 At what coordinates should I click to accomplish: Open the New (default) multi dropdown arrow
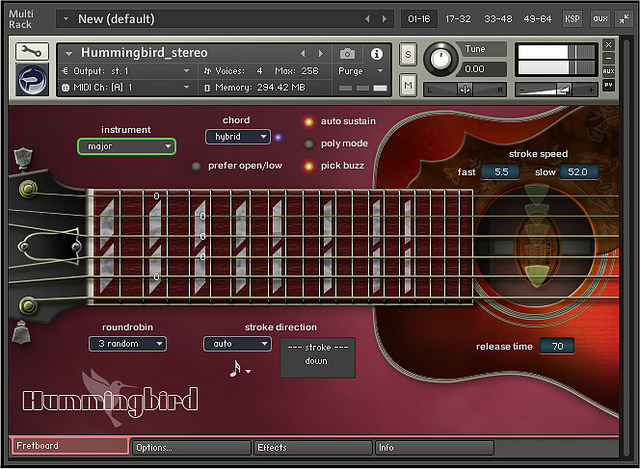[65, 19]
